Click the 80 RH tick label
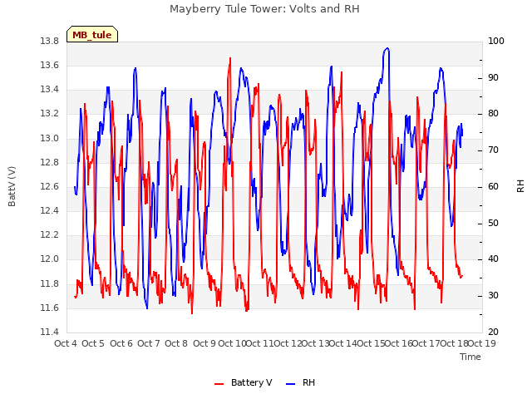 pyautogui.click(x=493, y=114)
